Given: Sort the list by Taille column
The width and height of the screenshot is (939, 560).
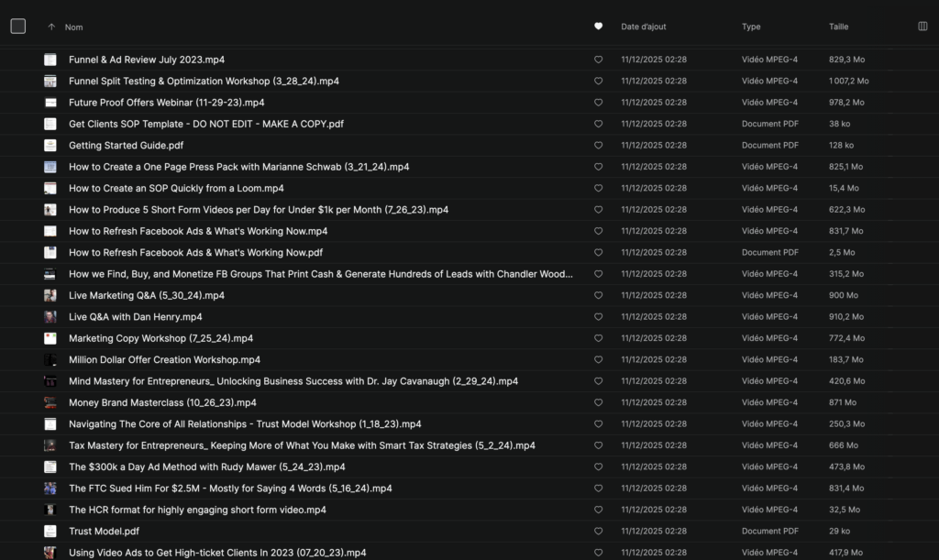Looking at the screenshot, I should pos(838,27).
